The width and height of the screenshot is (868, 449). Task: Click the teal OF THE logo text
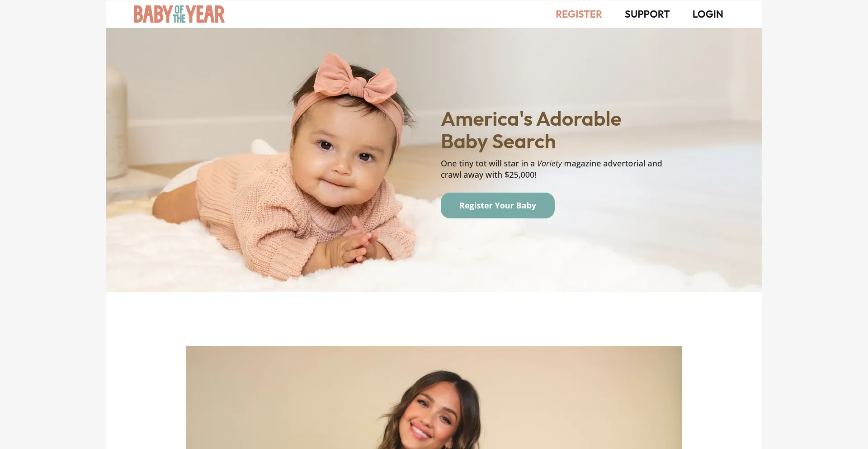pos(179,14)
